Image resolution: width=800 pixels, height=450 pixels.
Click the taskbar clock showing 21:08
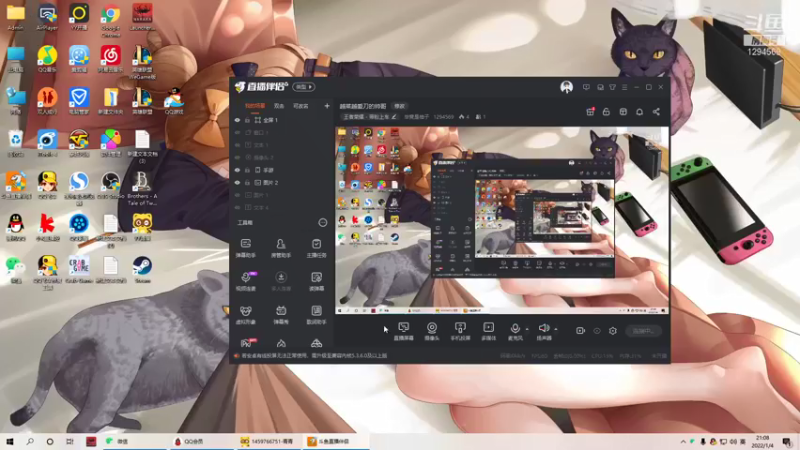[x=762, y=441]
